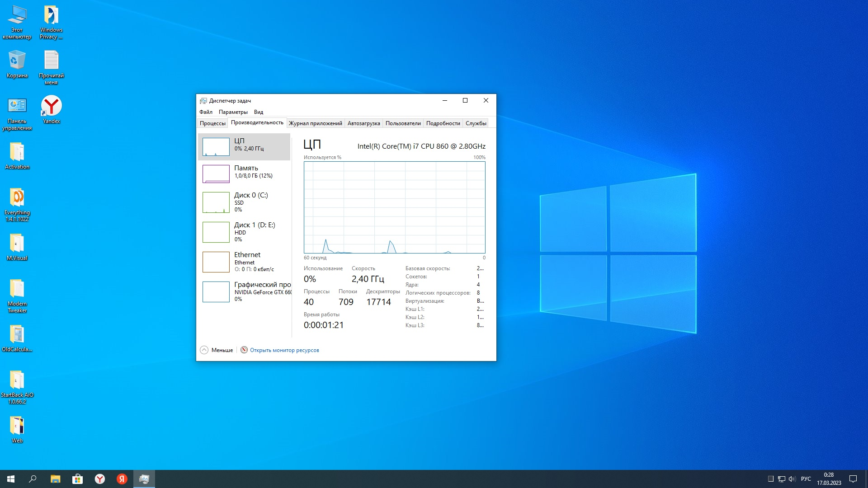Expand the Вид menu

258,112
